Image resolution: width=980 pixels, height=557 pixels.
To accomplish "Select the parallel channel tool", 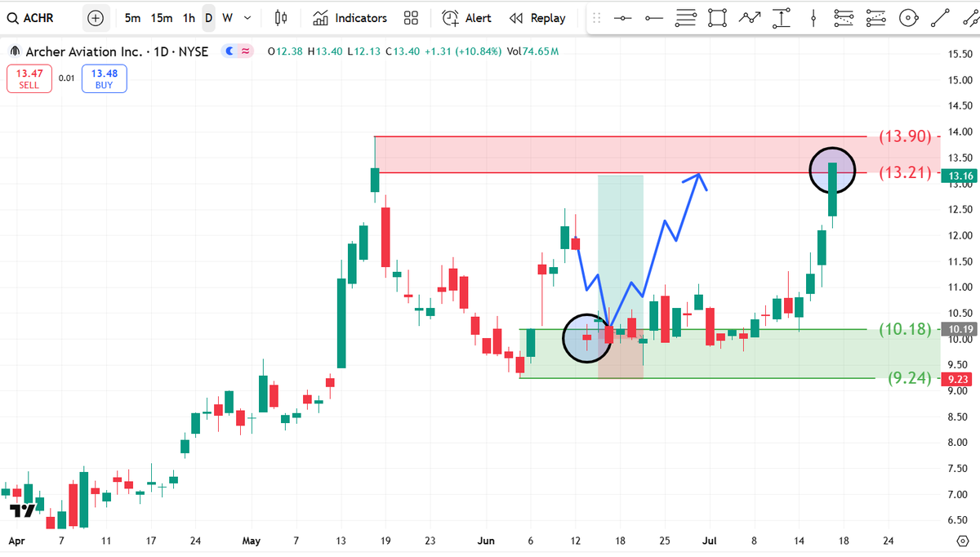I will [x=969, y=18].
